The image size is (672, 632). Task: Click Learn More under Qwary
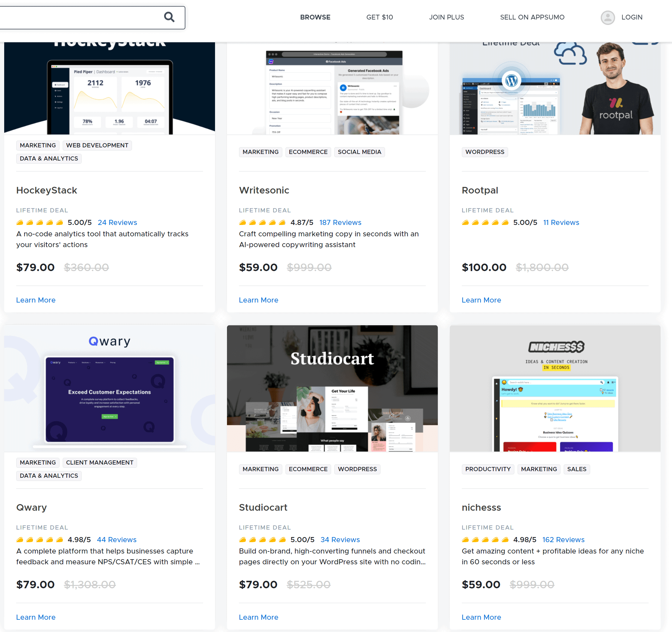click(x=36, y=617)
